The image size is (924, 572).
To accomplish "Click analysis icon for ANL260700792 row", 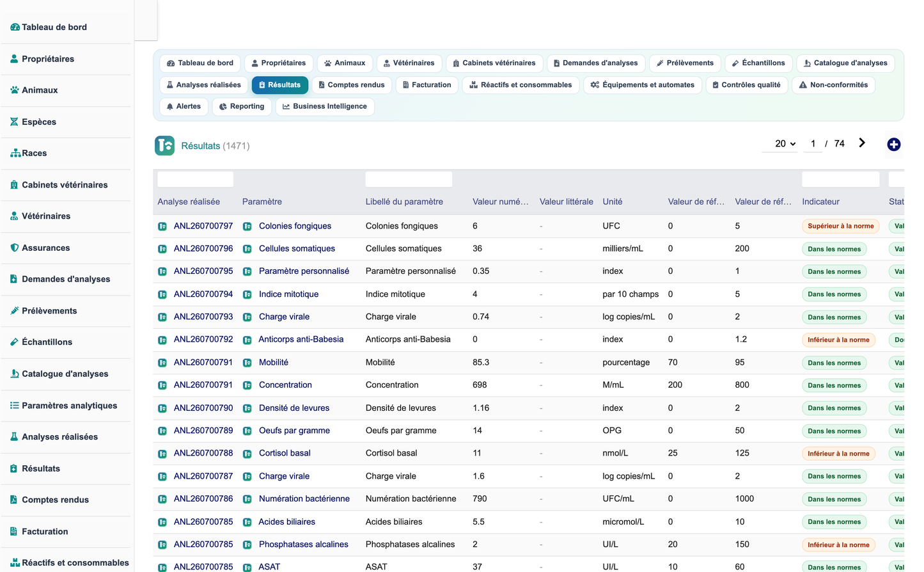I will pos(162,340).
